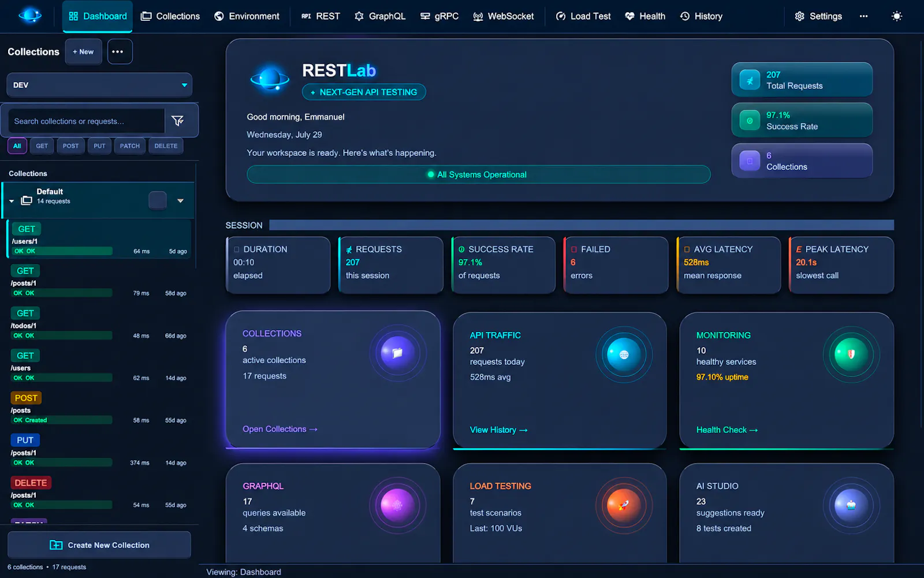Click the AI Studio orb icon

click(x=851, y=505)
